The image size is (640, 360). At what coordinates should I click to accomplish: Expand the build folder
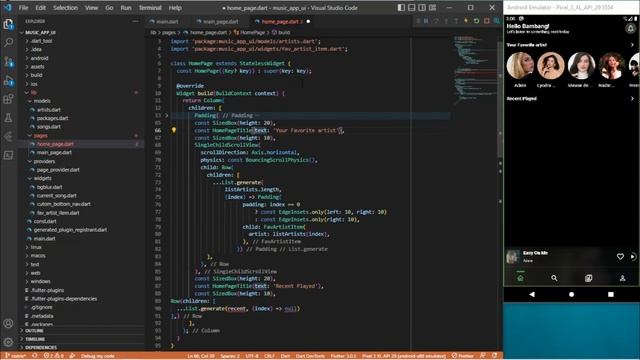point(36,75)
